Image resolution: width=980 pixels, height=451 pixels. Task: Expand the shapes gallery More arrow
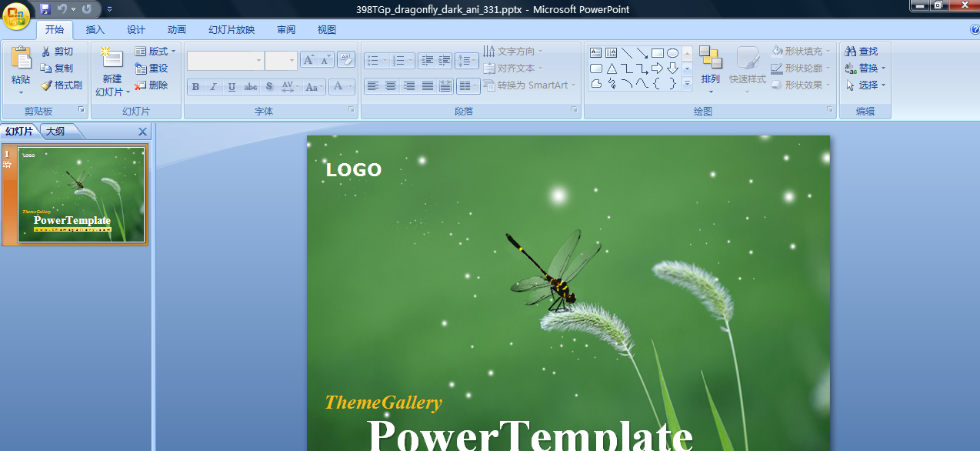coord(687,84)
